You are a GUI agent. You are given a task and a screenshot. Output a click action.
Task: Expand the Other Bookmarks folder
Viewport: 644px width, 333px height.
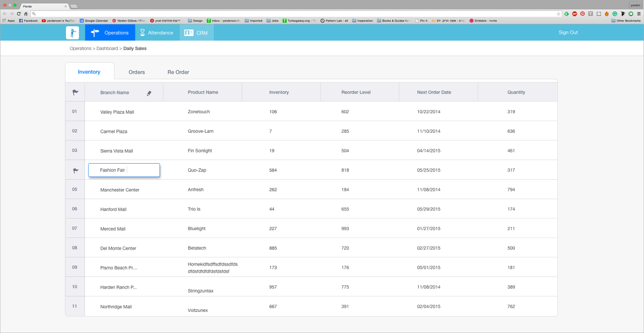628,20
